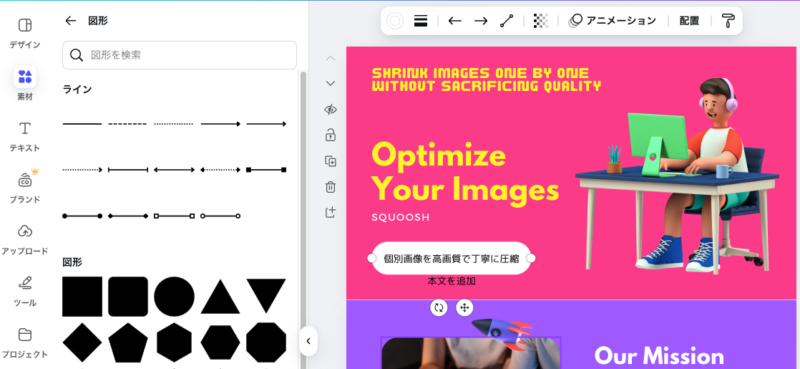Lock the page with padlock icon
Screen dimensions: 800x369
(331, 135)
